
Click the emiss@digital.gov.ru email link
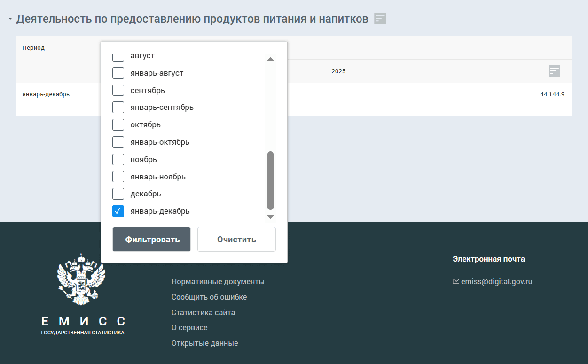[497, 282]
